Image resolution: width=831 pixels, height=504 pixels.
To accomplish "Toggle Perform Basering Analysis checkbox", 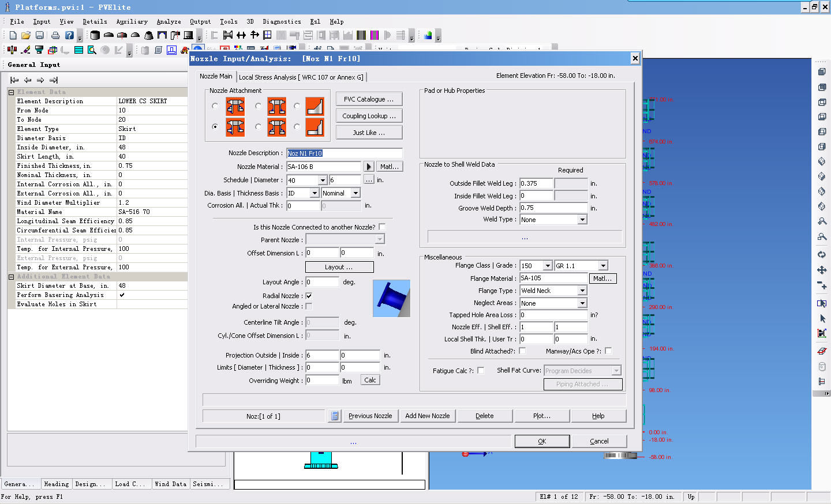I will (122, 295).
